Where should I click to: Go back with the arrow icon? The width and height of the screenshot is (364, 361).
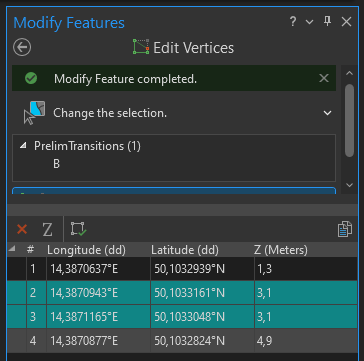pyautogui.click(x=22, y=47)
